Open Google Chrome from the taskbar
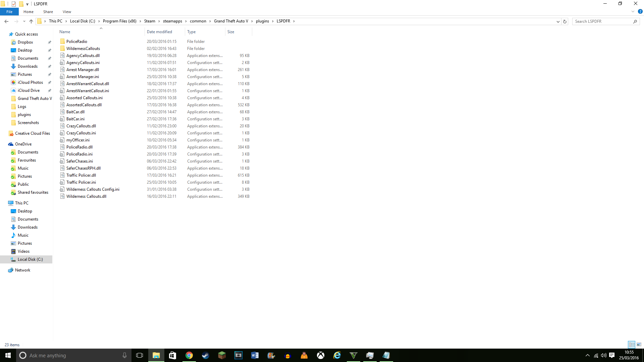 tap(189, 355)
